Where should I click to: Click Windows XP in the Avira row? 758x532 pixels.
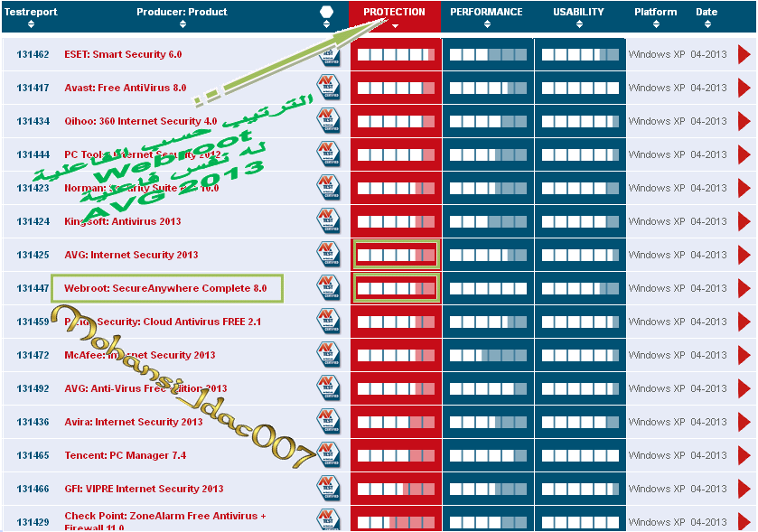click(657, 422)
